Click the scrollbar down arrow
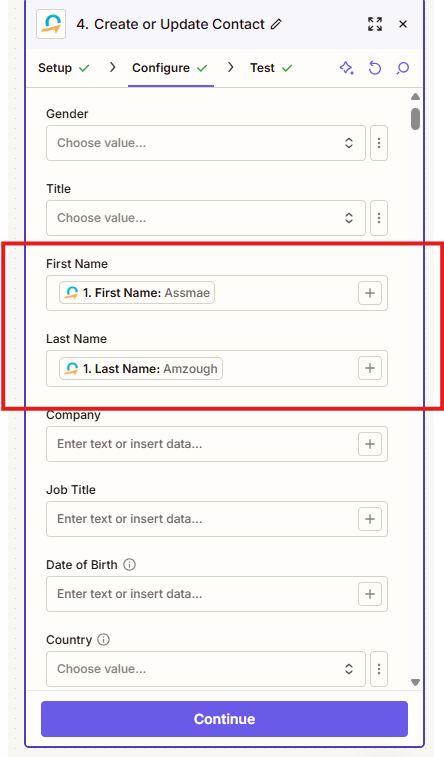The image size is (444, 757). coord(415,683)
